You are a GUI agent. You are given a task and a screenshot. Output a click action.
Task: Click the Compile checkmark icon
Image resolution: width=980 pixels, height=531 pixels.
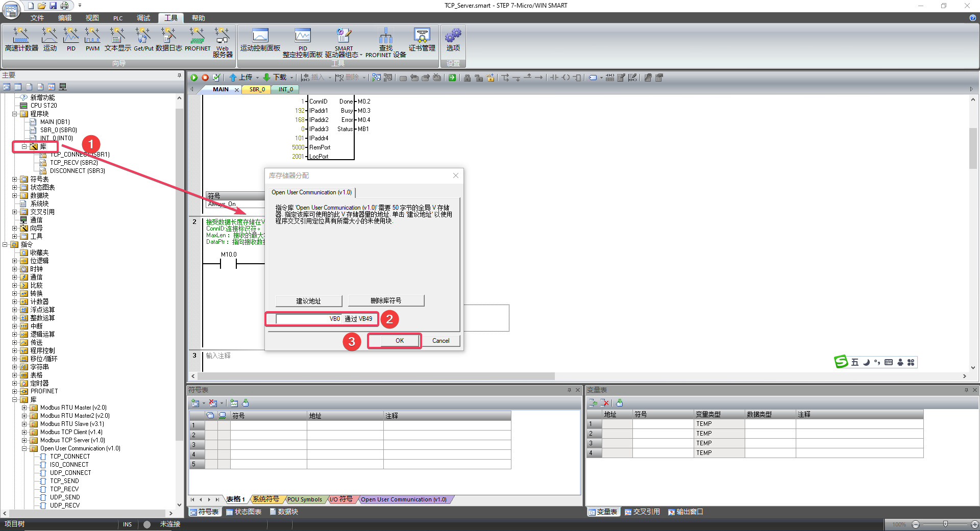(216, 78)
